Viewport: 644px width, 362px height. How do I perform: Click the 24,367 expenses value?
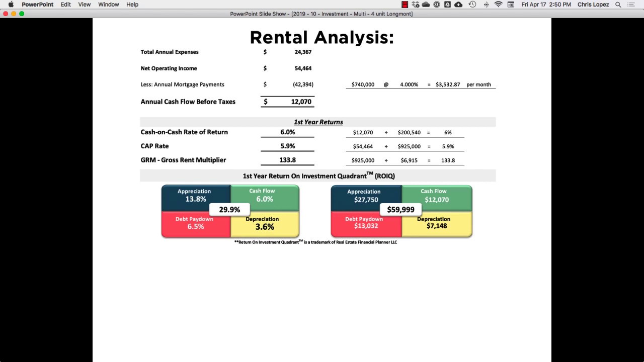pyautogui.click(x=303, y=52)
